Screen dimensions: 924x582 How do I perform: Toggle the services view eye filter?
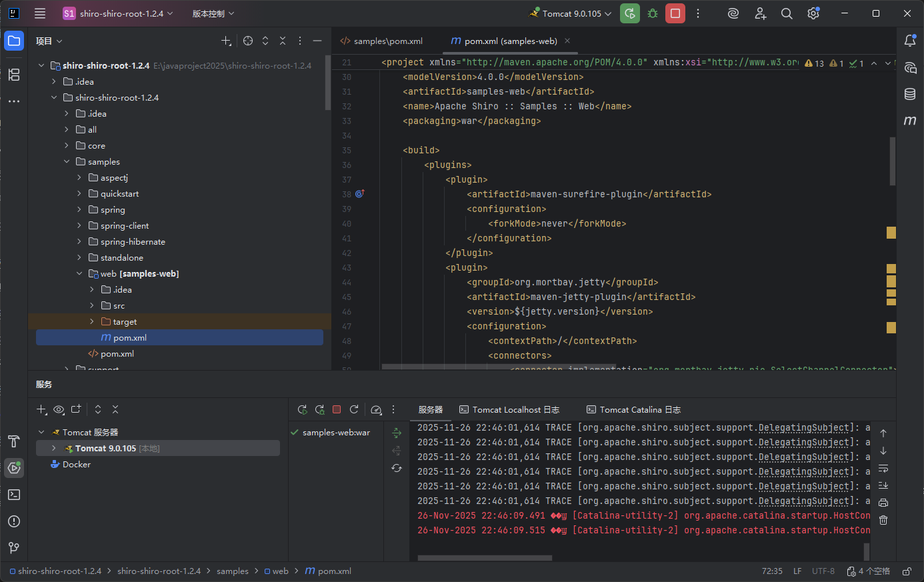59,409
